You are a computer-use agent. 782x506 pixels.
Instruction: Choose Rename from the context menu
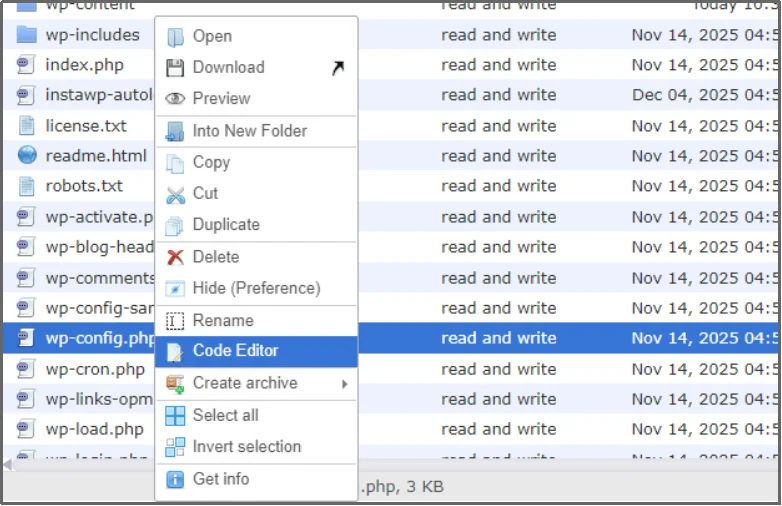pyautogui.click(x=256, y=321)
